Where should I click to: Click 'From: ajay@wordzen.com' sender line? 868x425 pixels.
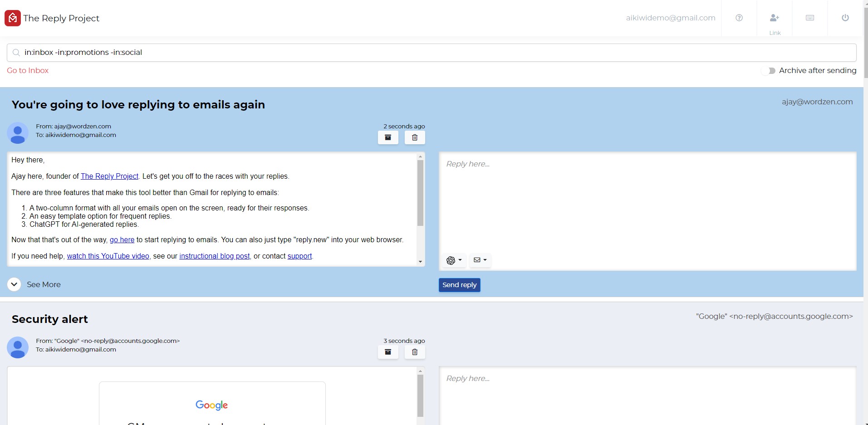[74, 126]
